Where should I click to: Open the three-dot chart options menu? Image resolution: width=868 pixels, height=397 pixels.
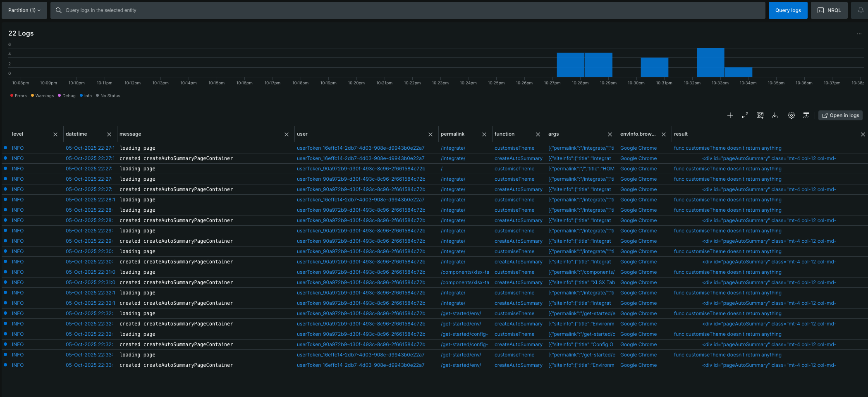[859, 34]
